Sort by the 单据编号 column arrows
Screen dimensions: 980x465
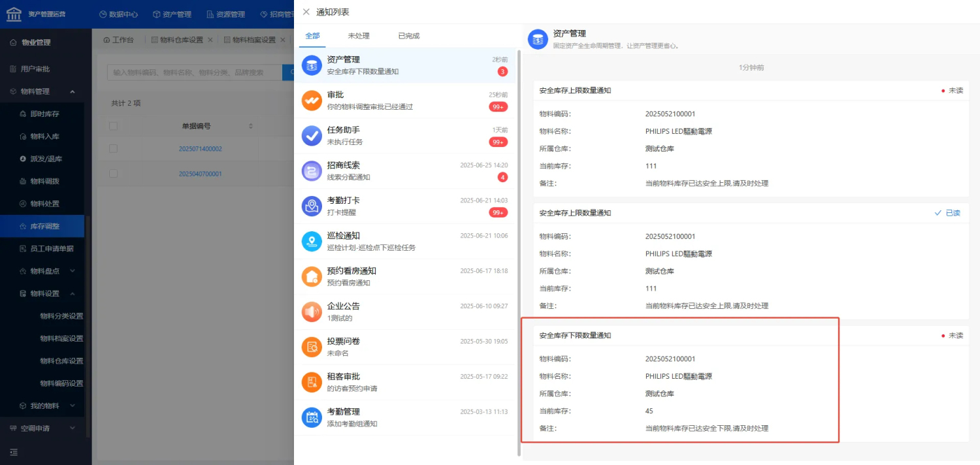251,126
